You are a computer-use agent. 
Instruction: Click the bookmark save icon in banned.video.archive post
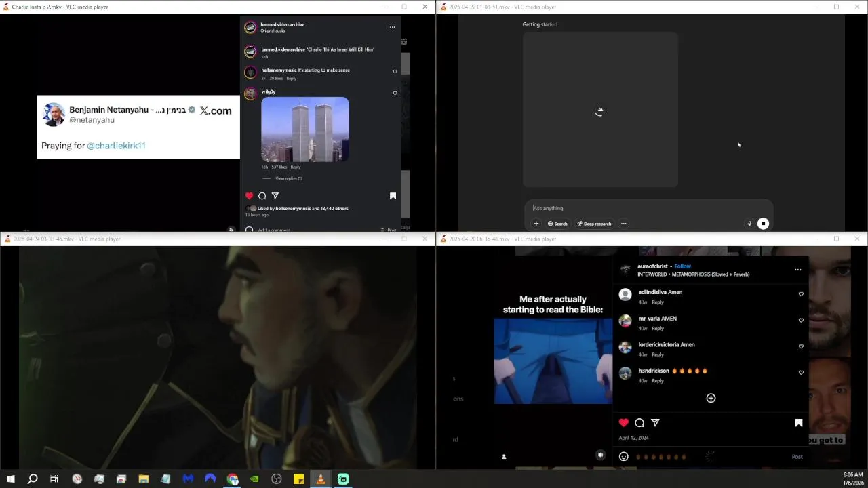pos(393,196)
